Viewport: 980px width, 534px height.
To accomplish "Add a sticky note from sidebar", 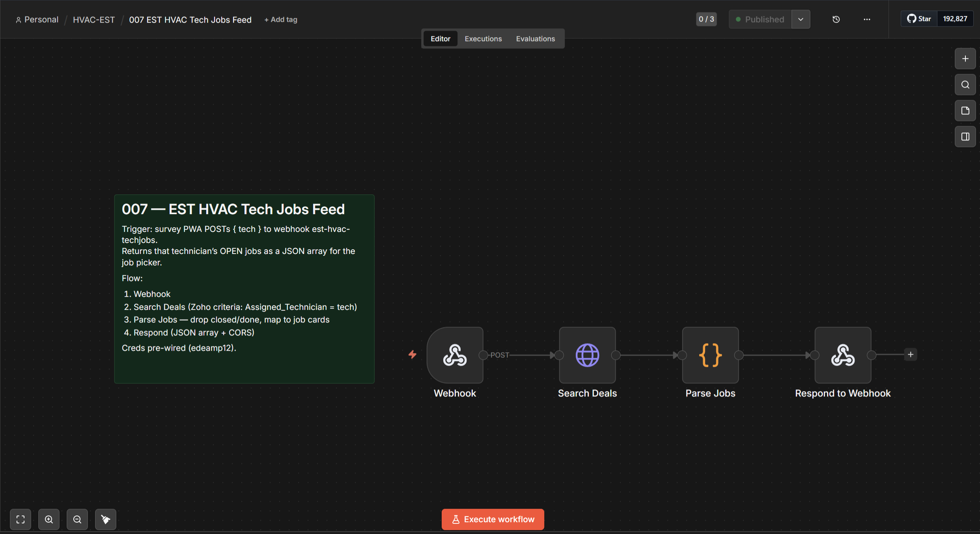I will click(965, 111).
